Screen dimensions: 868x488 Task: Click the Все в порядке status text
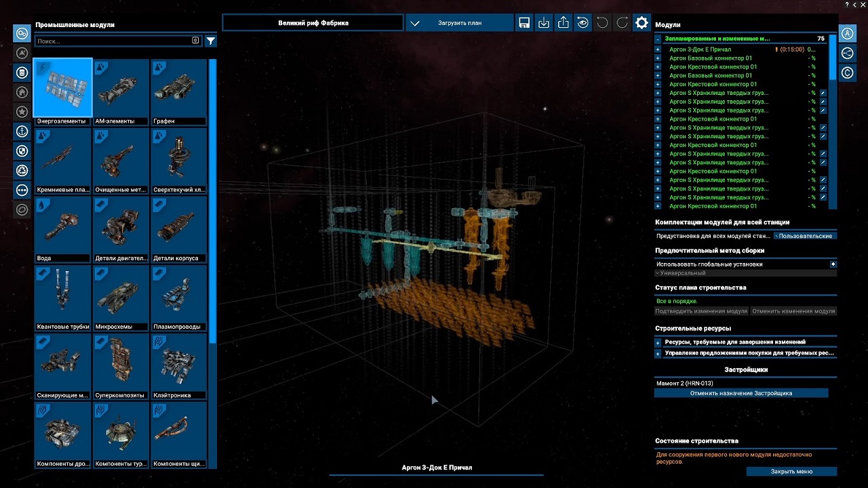(677, 302)
